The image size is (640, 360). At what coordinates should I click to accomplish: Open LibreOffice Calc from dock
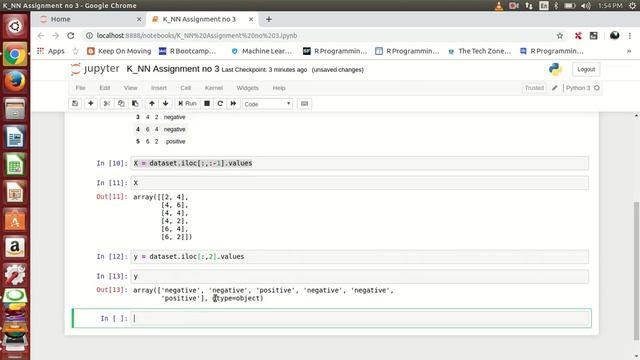(15, 164)
